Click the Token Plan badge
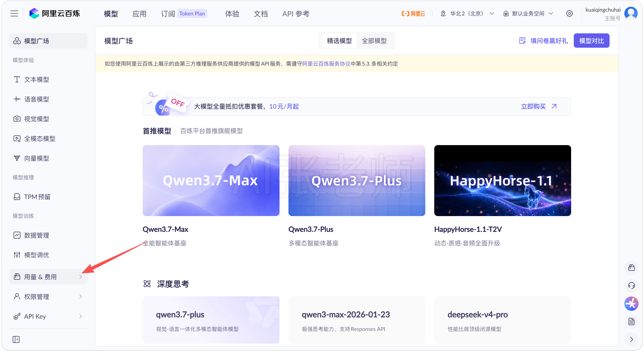The height and width of the screenshot is (352, 644). click(192, 13)
